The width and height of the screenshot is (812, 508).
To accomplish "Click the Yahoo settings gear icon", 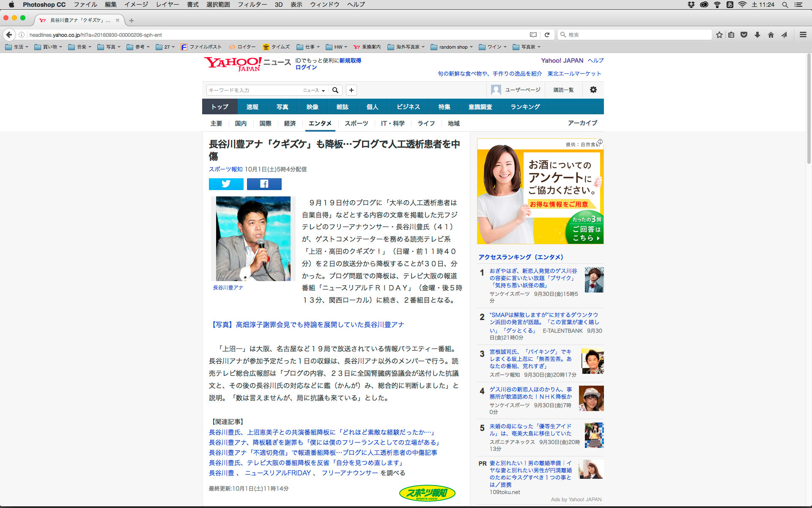I will (593, 90).
